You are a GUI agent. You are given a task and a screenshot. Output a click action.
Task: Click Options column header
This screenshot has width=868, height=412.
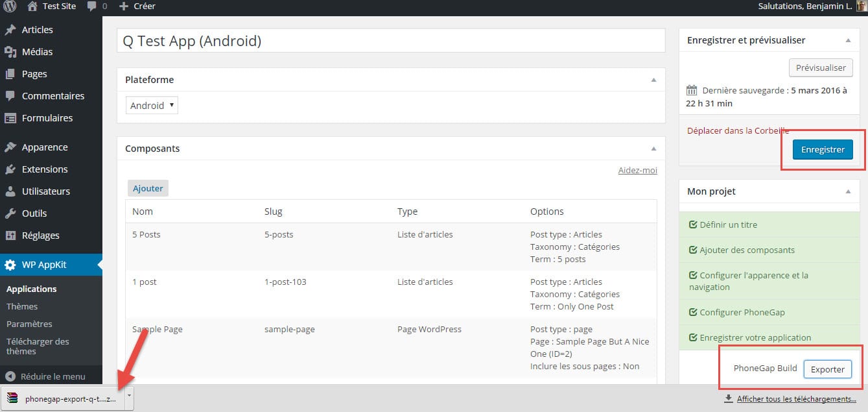(547, 211)
